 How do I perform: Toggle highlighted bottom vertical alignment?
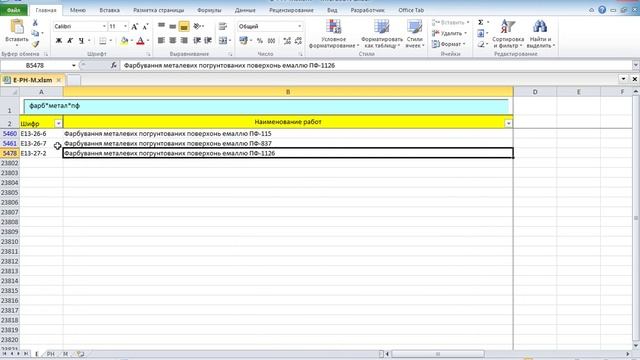[184, 27]
